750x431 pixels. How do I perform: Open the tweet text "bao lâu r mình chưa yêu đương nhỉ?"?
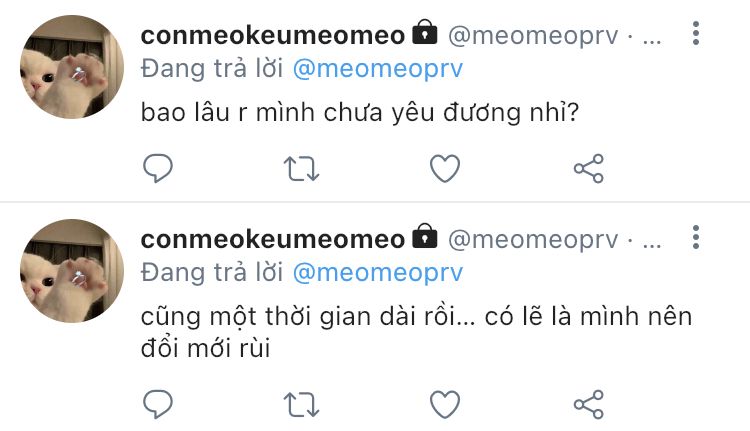coord(360,114)
